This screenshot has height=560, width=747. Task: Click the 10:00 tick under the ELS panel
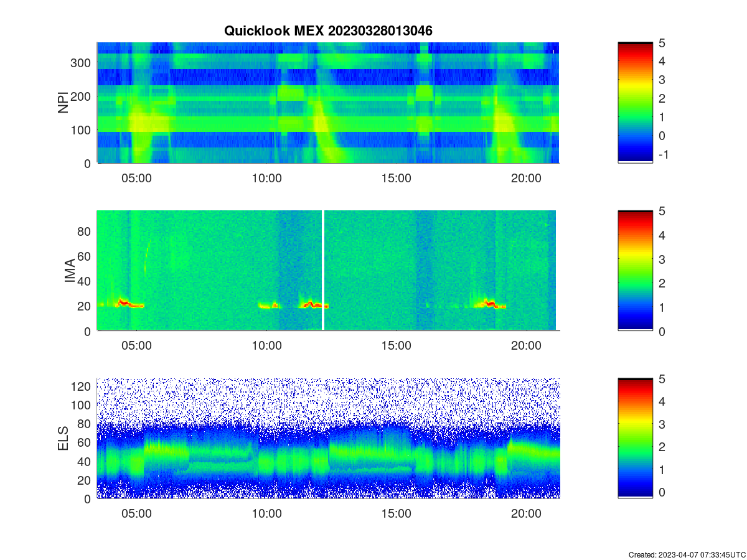pyautogui.click(x=266, y=513)
